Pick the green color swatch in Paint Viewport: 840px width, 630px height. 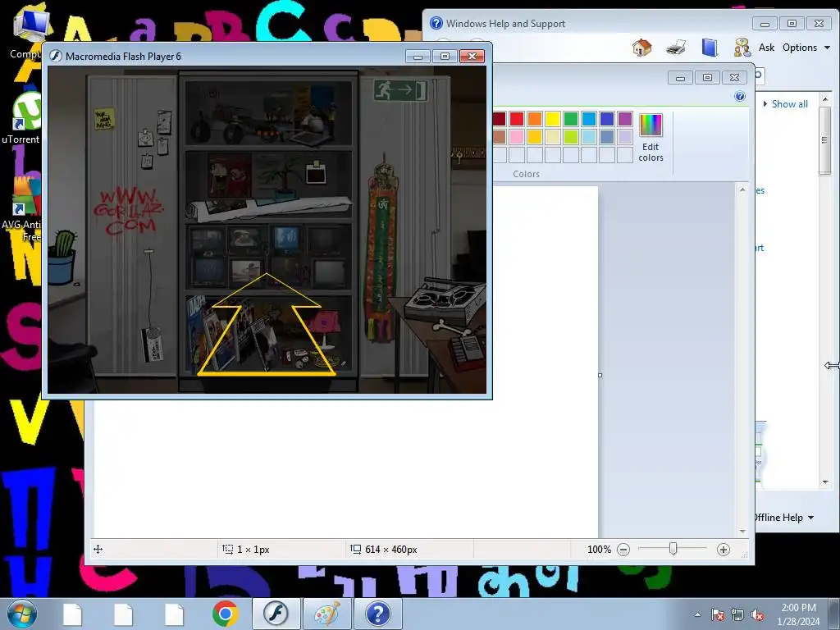tap(571, 118)
